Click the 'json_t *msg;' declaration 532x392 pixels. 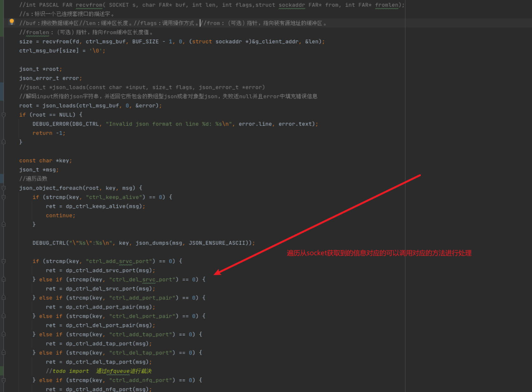(39, 170)
